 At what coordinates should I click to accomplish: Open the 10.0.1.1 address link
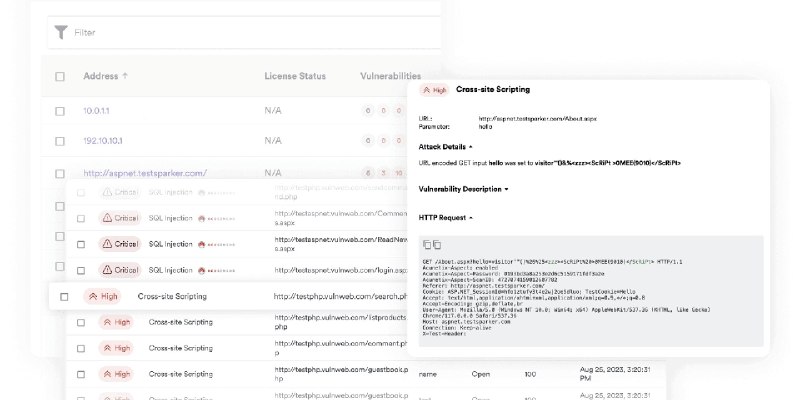tap(96, 111)
